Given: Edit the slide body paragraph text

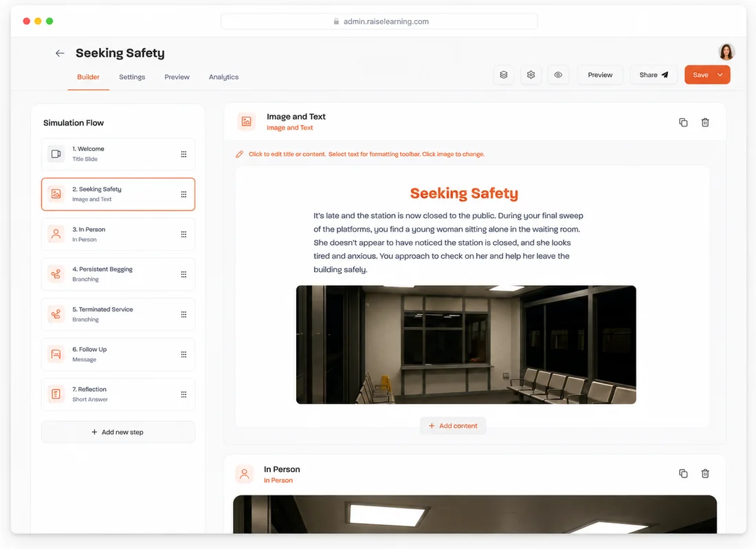Looking at the screenshot, I should click(448, 243).
